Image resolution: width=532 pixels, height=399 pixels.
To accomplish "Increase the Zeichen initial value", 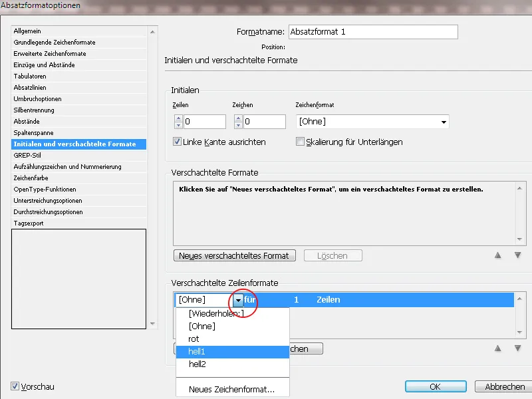I will coord(238,118).
